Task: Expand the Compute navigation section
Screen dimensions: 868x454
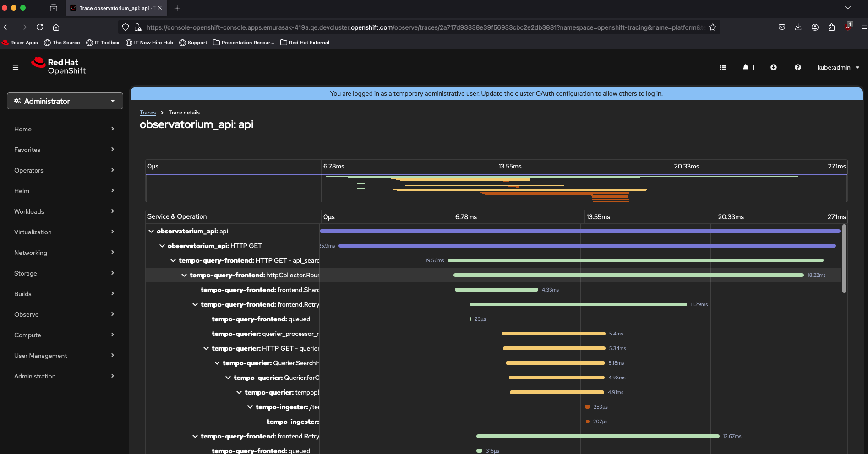Action: click(64, 335)
